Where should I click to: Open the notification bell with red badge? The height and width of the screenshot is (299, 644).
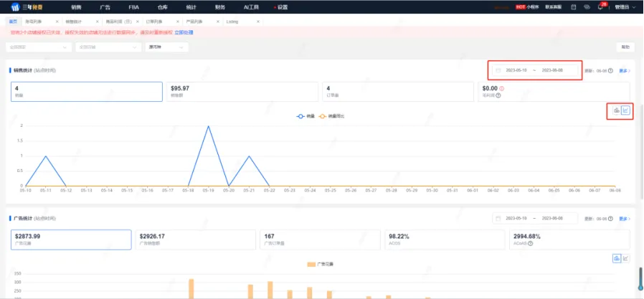pyautogui.click(x=601, y=6)
